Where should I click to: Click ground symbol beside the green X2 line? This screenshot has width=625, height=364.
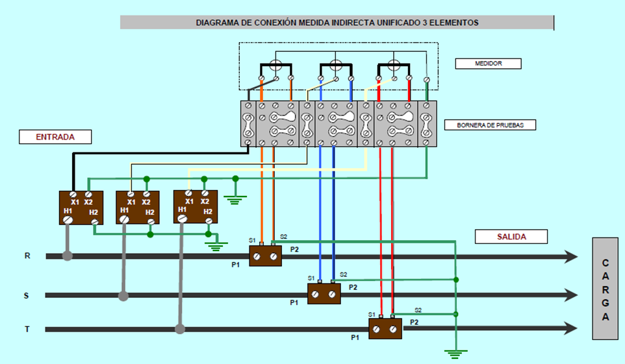click(235, 199)
